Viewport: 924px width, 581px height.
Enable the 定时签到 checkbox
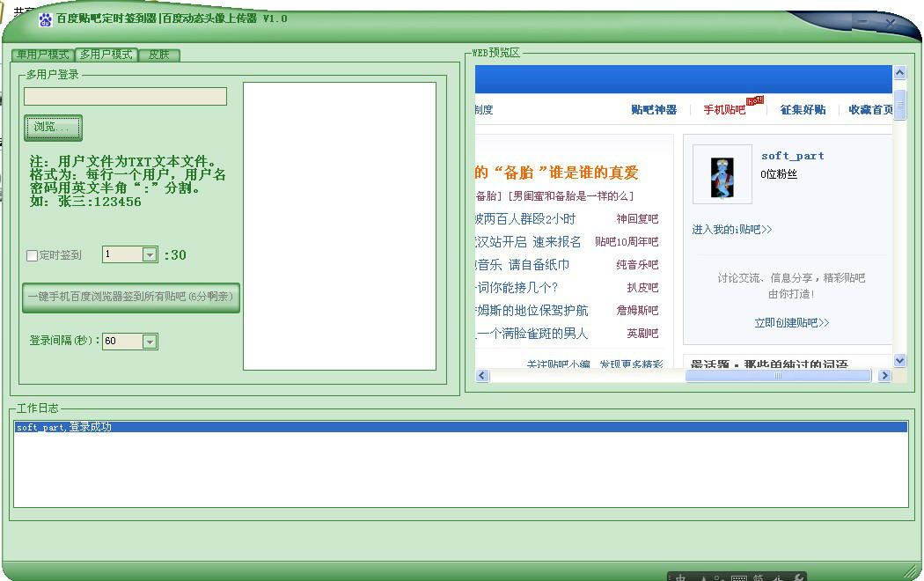[x=33, y=256]
